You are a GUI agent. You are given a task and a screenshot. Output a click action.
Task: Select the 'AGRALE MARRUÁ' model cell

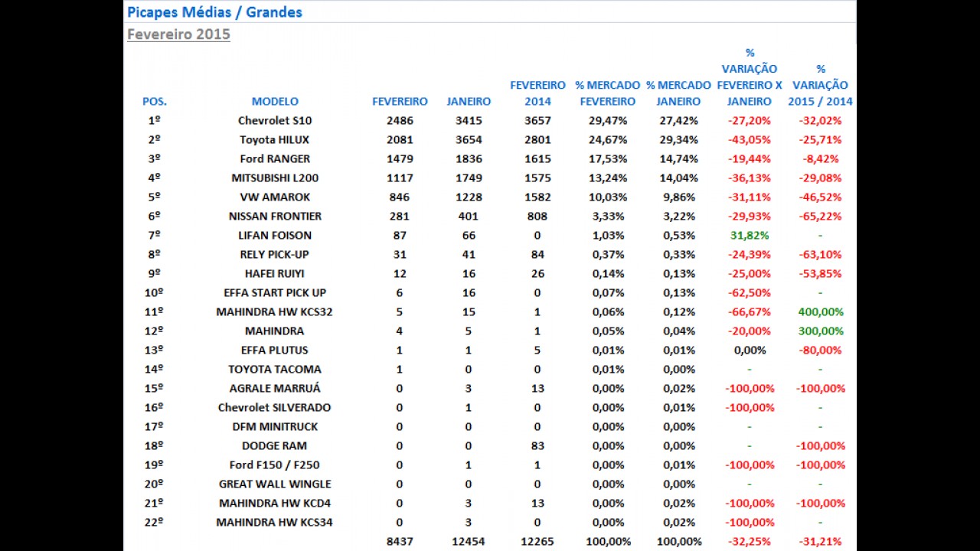[x=275, y=388]
